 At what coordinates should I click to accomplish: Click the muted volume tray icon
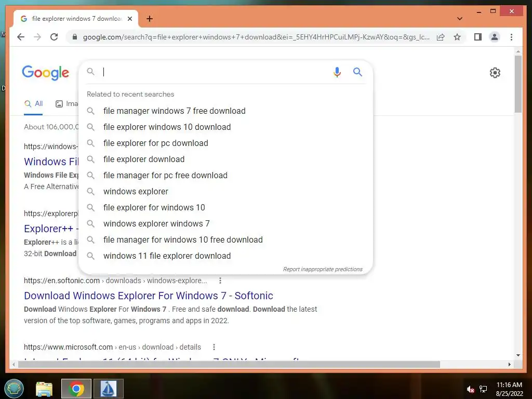pos(470,389)
